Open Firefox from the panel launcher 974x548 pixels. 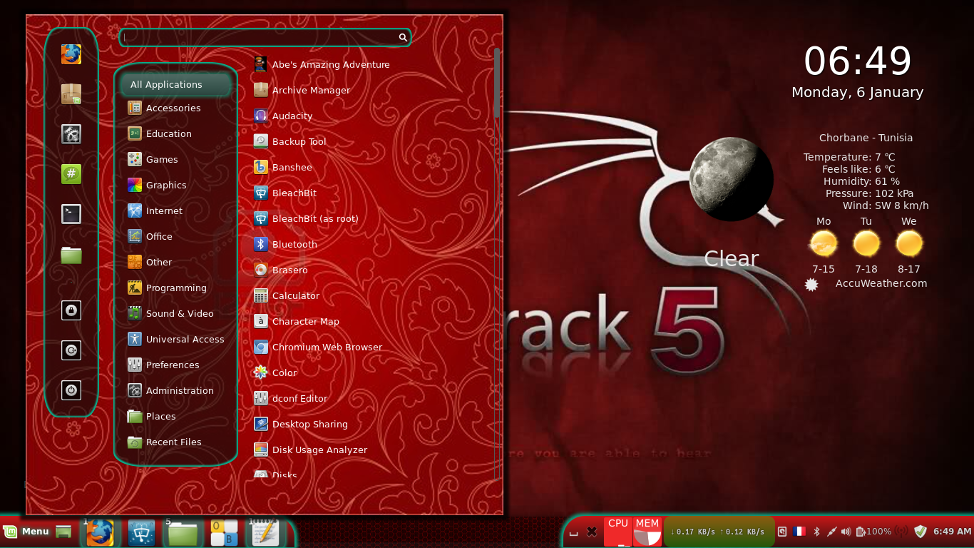[x=100, y=532]
